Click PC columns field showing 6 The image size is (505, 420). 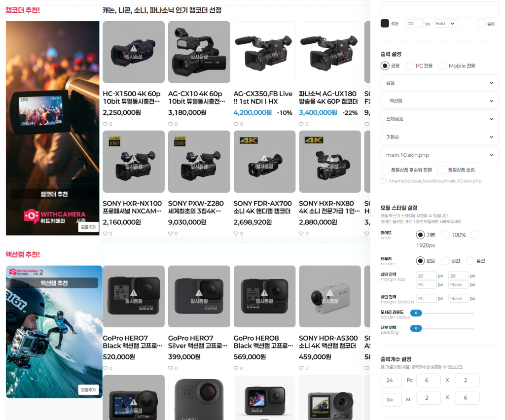pyautogui.click(x=428, y=381)
